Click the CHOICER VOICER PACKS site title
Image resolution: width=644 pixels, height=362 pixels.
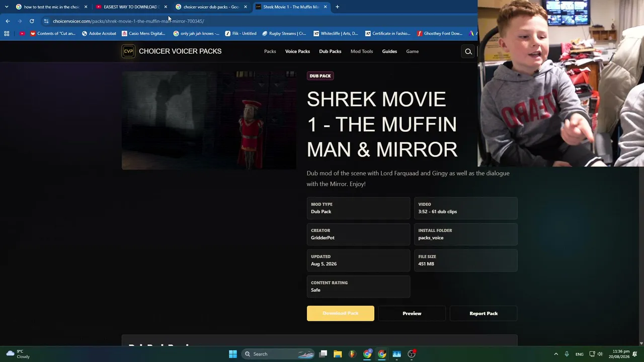[180, 51]
